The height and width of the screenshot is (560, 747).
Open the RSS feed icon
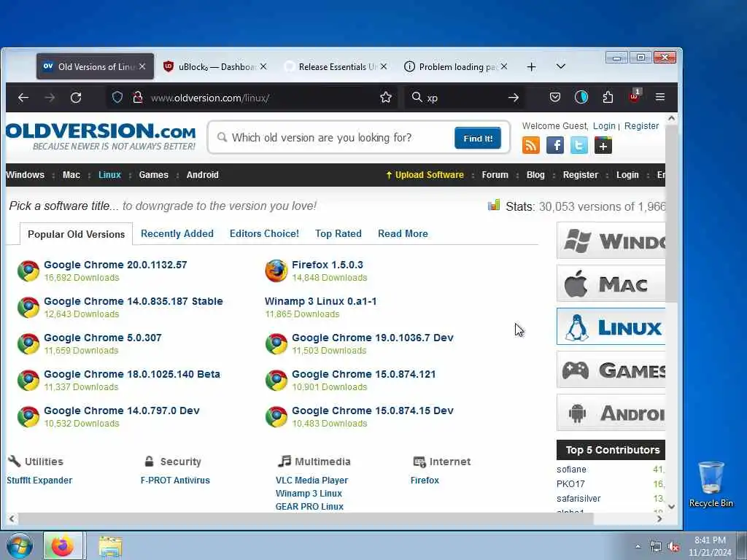(x=531, y=145)
